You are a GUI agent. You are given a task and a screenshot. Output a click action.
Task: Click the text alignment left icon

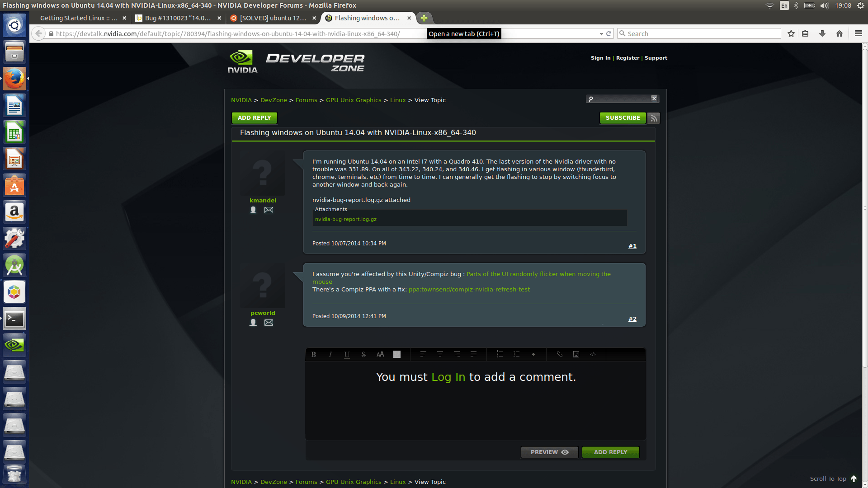[x=422, y=354]
